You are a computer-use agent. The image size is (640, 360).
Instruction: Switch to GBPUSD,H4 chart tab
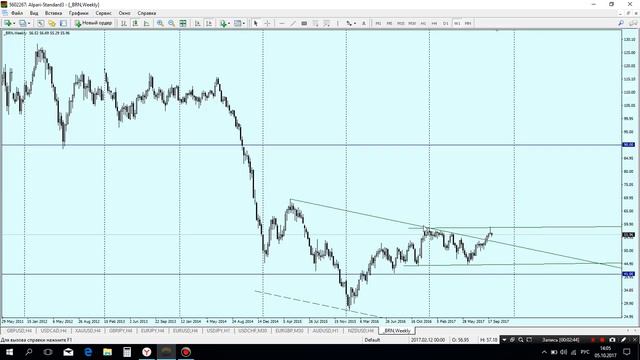click(19, 331)
